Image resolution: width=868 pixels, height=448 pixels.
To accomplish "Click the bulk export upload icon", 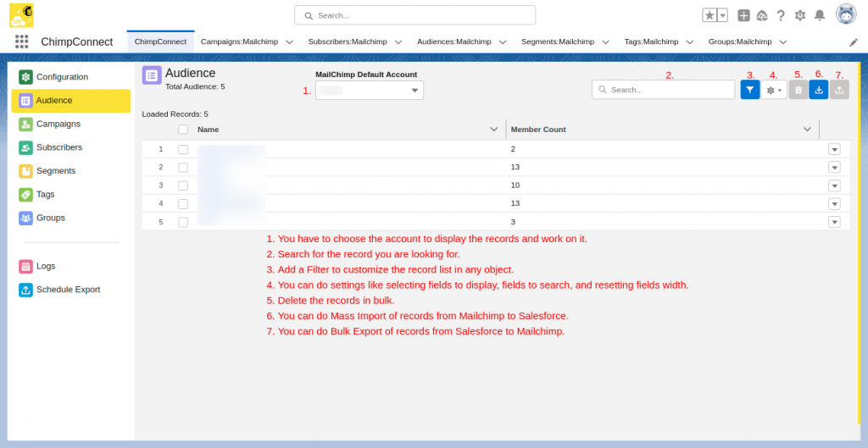I will 839,90.
